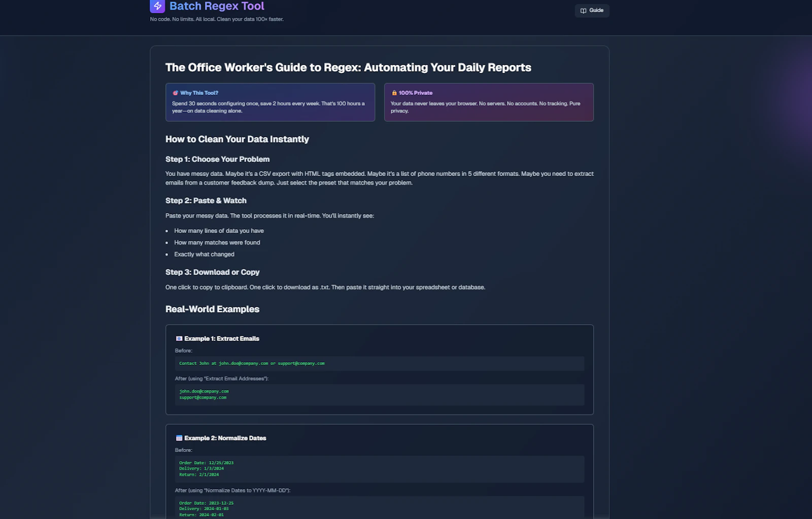Open the Guide button in the header
Image resolution: width=812 pixels, height=519 pixels.
click(592, 11)
